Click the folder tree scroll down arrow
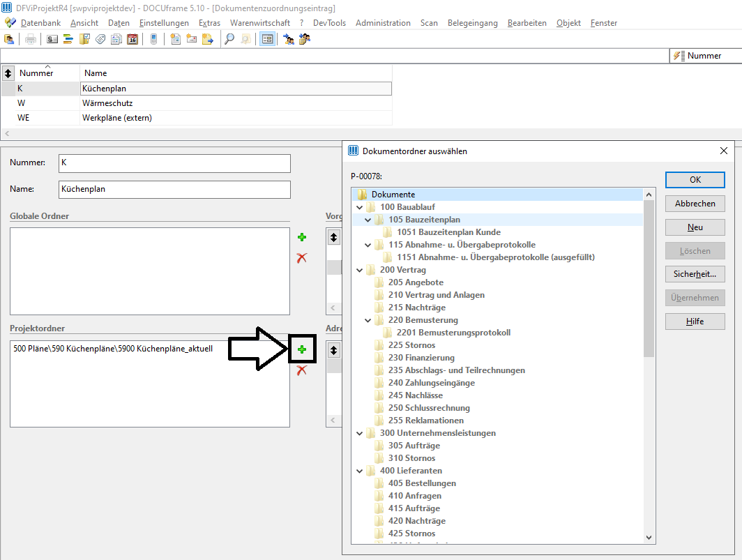The width and height of the screenshot is (742, 560). coord(649,538)
